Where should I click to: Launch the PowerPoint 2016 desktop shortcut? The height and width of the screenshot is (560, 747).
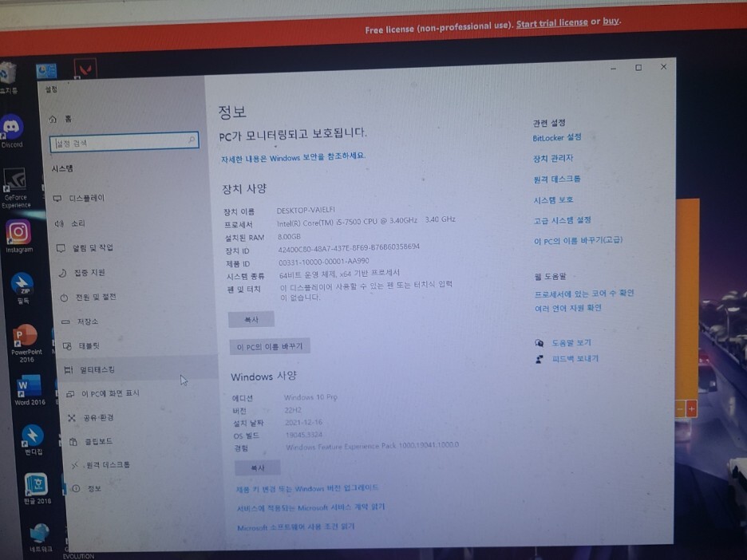tap(26, 342)
